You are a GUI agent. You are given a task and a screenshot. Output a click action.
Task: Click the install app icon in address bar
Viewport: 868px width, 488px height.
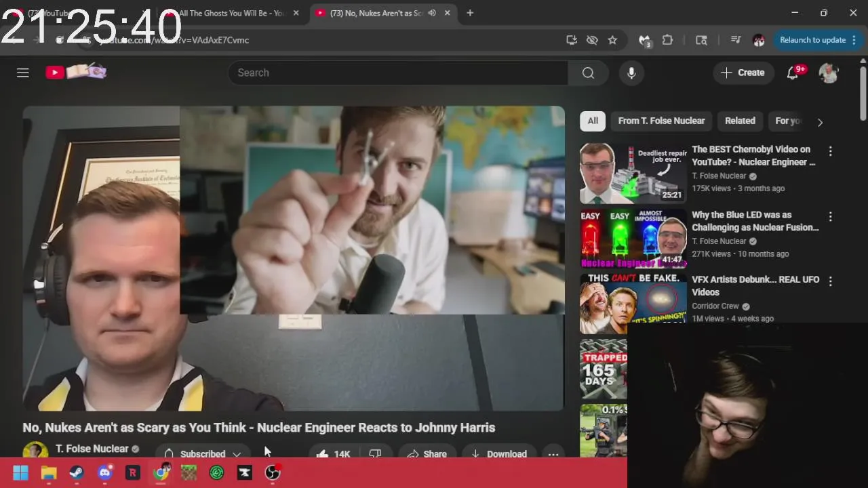click(x=572, y=40)
